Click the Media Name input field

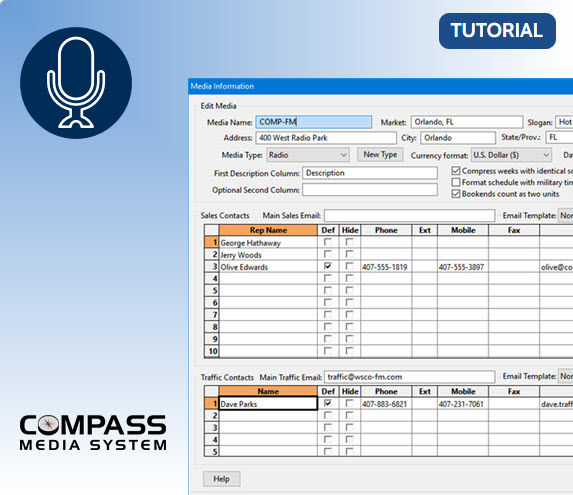pyautogui.click(x=314, y=122)
